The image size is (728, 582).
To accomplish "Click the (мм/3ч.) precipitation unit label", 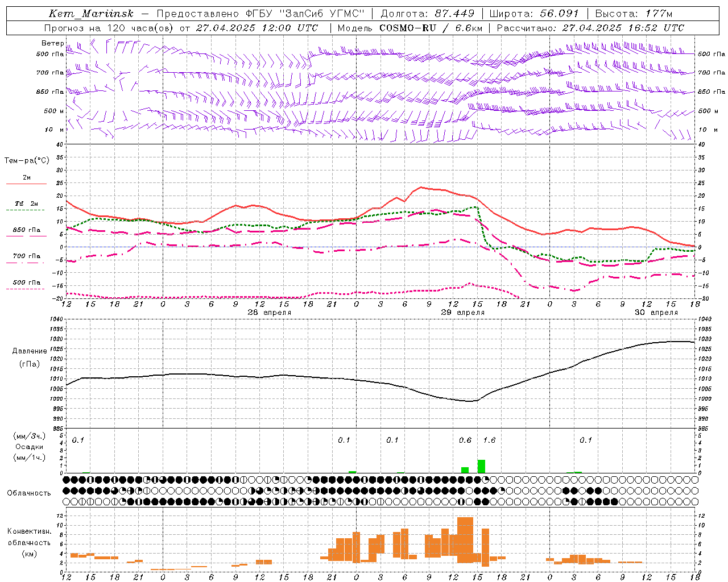I will click(x=29, y=436).
